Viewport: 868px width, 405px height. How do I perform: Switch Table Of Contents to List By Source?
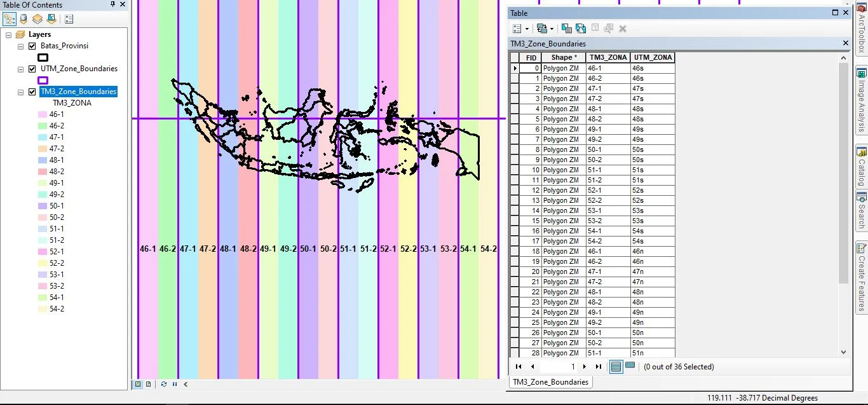22,19
